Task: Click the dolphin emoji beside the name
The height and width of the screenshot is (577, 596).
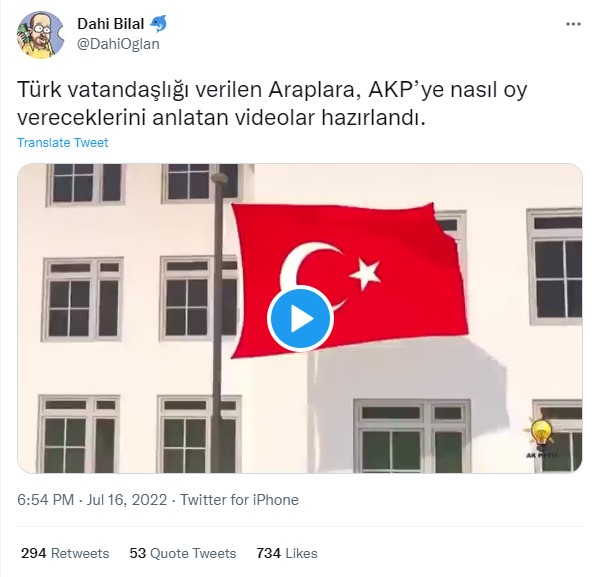Action: (158, 24)
